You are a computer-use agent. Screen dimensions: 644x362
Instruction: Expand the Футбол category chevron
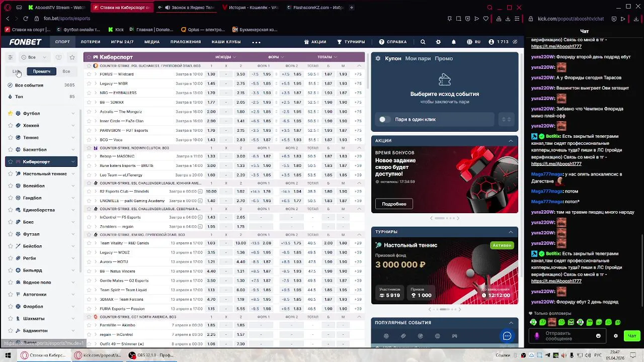(73, 114)
